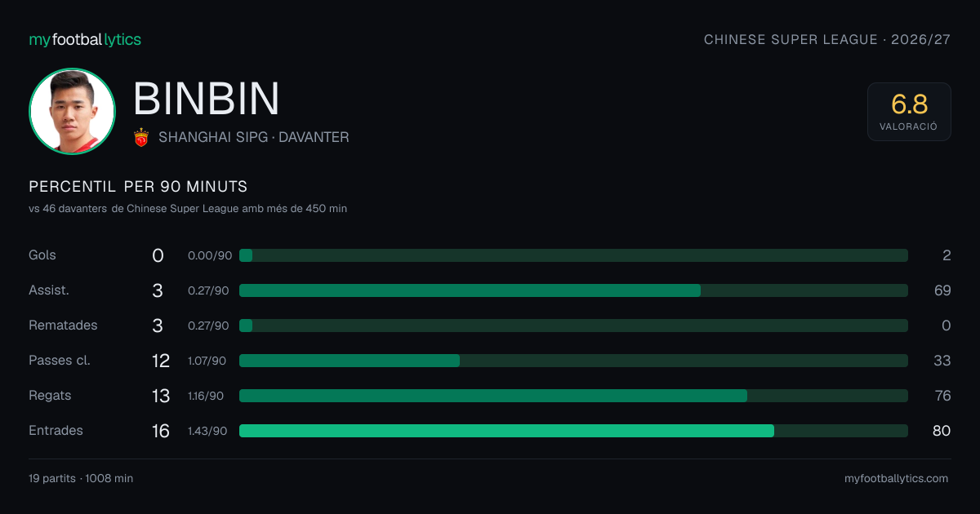Image resolution: width=980 pixels, height=514 pixels.
Task: Click the Assist. percentile bar
Action: point(573,290)
